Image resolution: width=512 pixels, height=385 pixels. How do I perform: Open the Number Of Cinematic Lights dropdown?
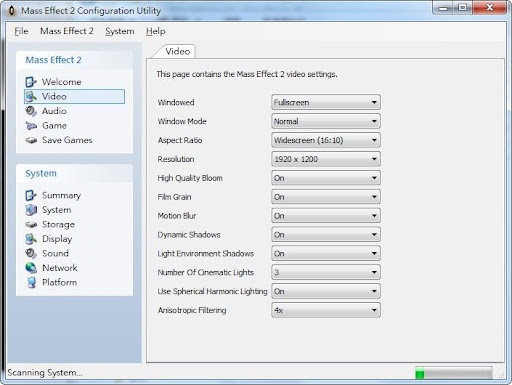click(326, 272)
